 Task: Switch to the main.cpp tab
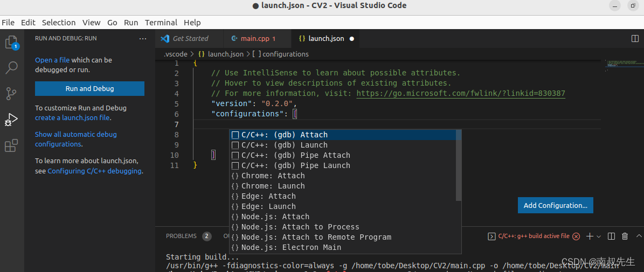(253, 39)
